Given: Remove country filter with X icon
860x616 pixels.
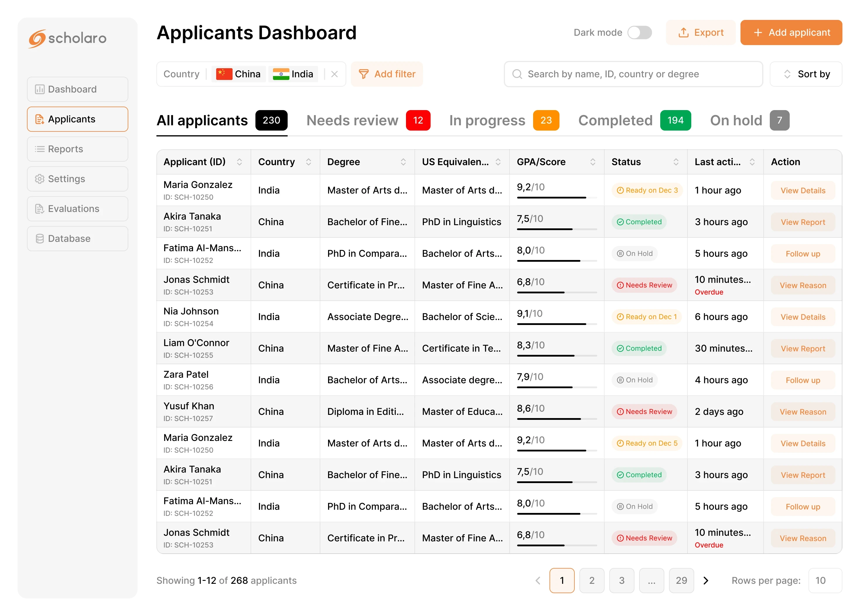Looking at the screenshot, I should [334, 74].
